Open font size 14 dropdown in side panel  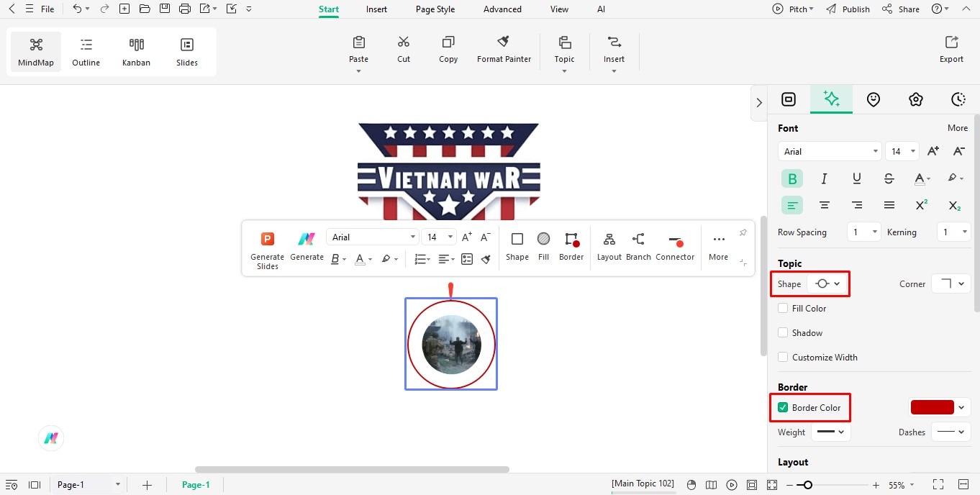902,151
